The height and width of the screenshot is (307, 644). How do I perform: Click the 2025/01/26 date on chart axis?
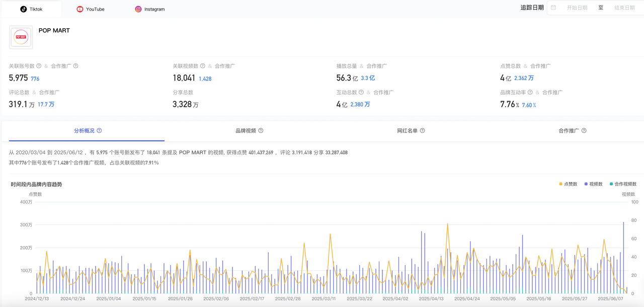[x=180, y=298]
